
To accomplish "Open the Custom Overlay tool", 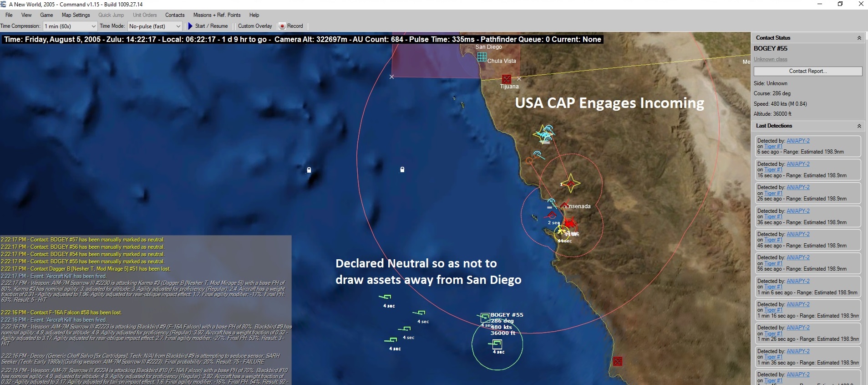I will [x=255, y=26].
